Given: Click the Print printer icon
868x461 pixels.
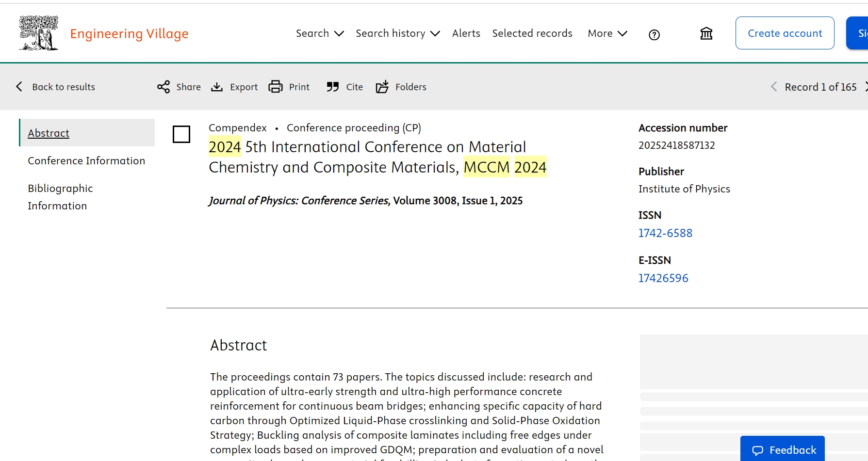Looking at the screenshot, I should click(276, 87).
